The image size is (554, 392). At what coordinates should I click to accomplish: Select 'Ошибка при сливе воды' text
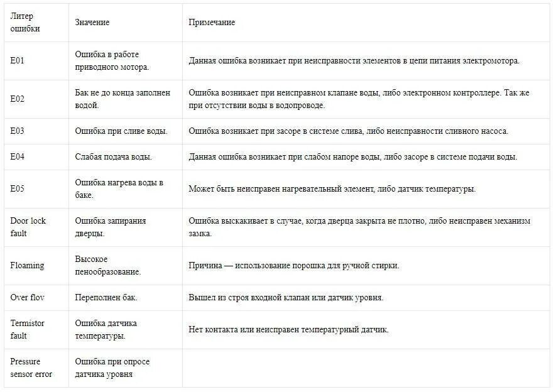point(121,131)
